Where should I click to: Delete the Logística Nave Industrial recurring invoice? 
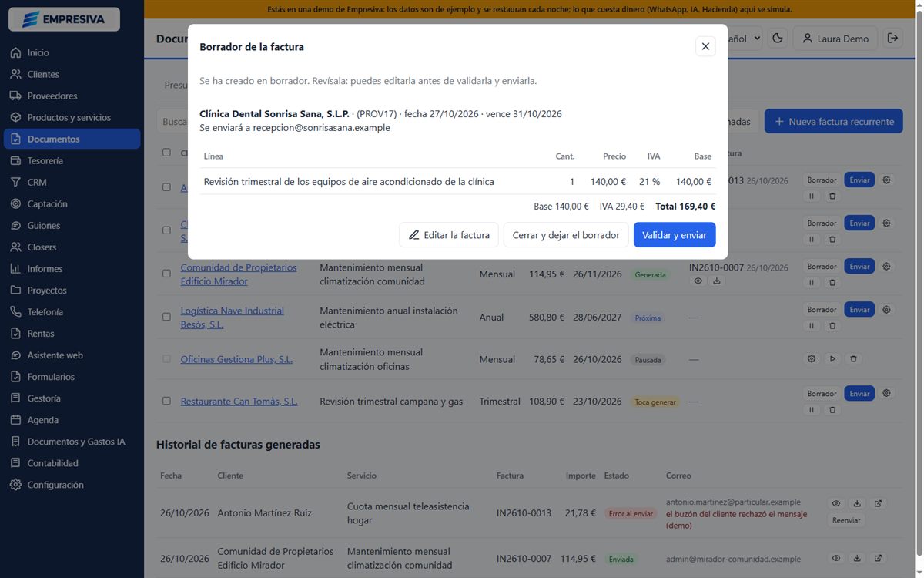click(x=832, y=326)
